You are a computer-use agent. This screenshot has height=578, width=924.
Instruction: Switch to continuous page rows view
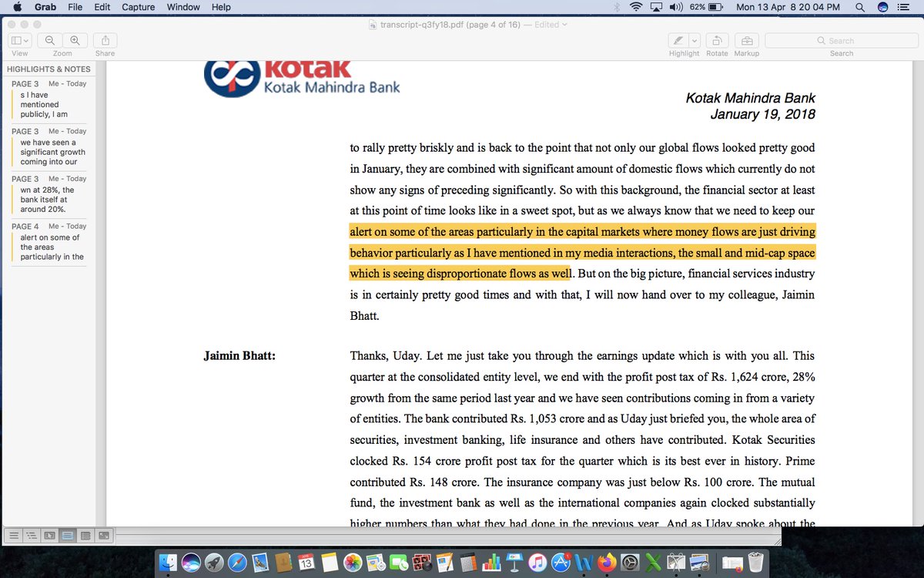click(85, 534)
